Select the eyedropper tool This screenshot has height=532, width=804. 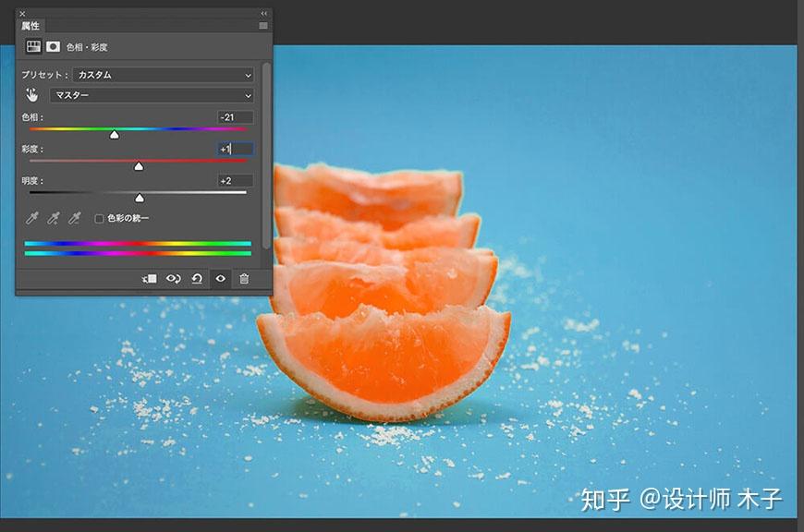pyautogui.click(x=31, y=218)
